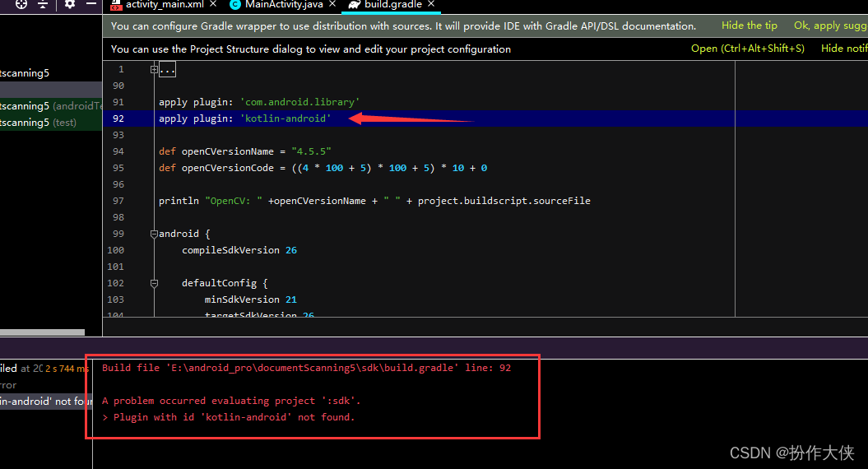The image size is (868, 469).
Task: Click the MainActivity.java class icon
Action: click(235, 4)
